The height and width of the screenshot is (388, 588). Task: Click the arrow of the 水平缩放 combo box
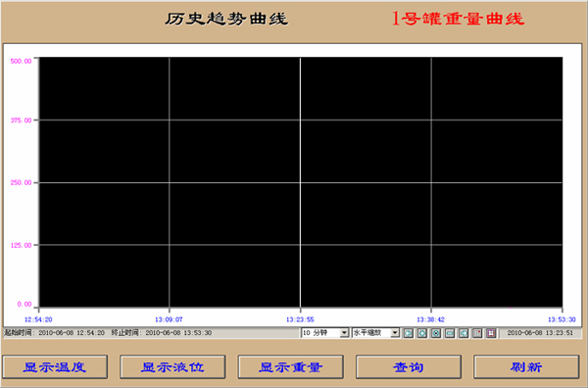(x=395, y=333)
